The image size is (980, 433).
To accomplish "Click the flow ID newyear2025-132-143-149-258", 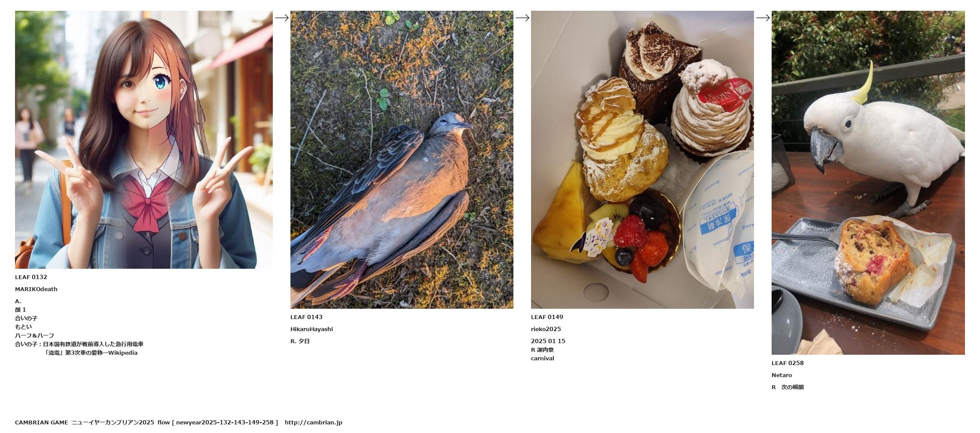I will point(225,422).
